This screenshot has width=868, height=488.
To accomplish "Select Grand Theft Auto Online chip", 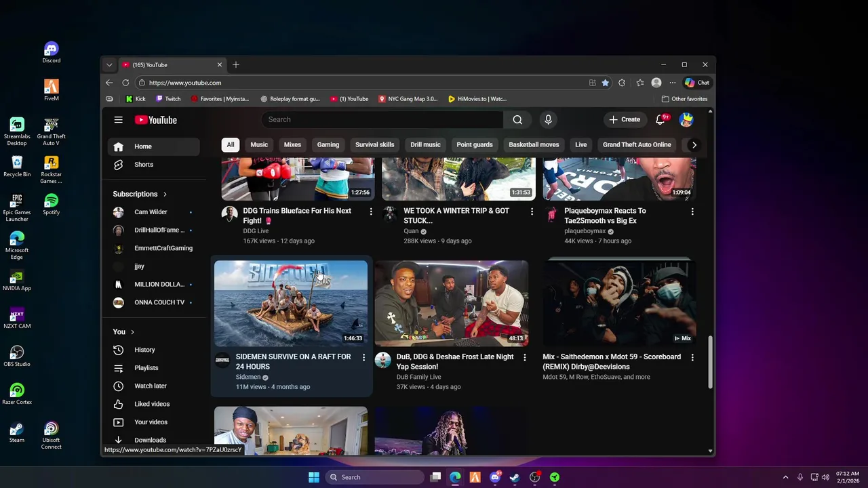I will pos(637,144).
